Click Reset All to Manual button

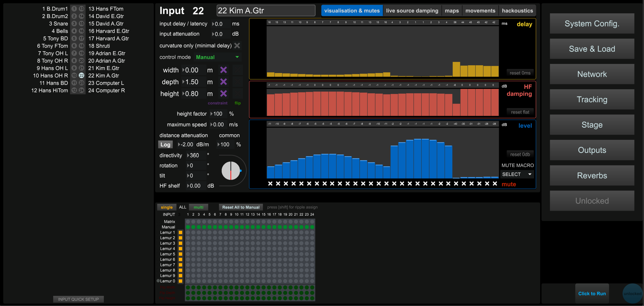pos(241,207)
